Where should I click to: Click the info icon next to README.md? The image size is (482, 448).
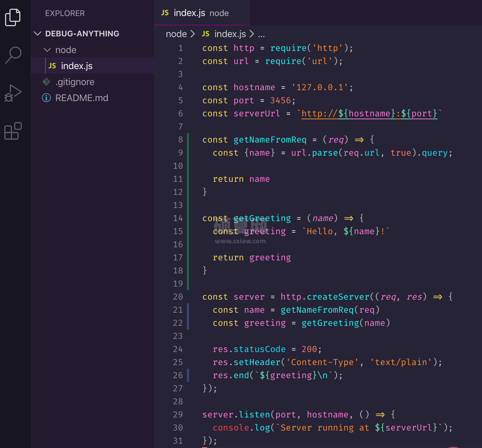47,98
